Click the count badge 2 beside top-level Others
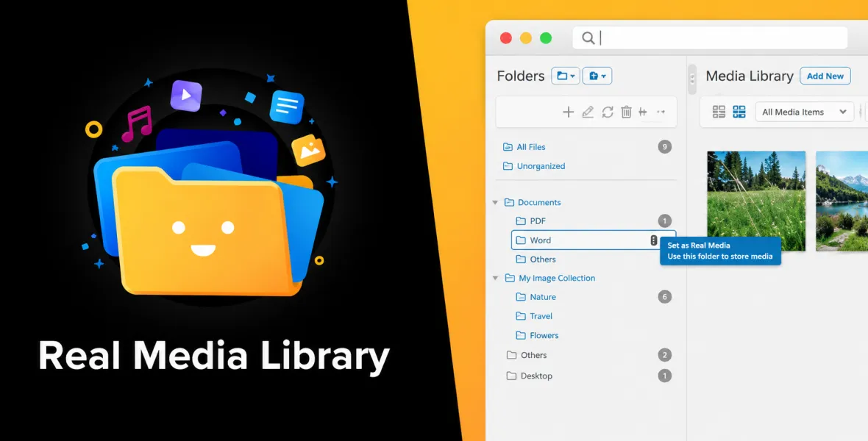 coord(665,355)
